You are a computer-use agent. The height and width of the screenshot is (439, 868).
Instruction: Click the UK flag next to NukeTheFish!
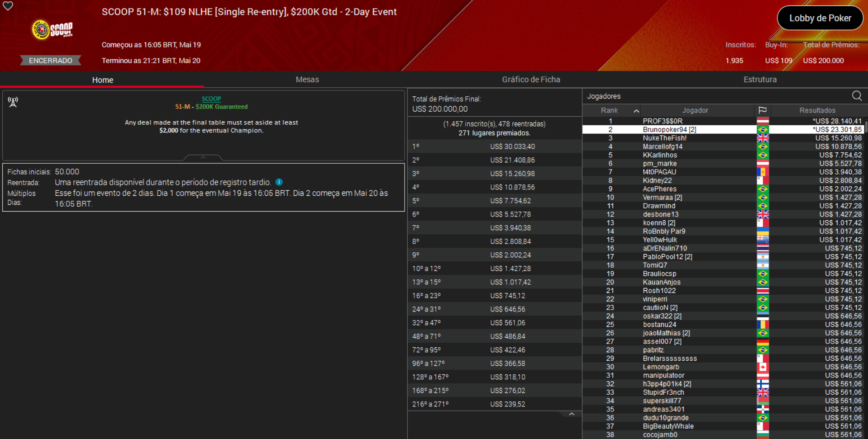[x=763, y=138]
